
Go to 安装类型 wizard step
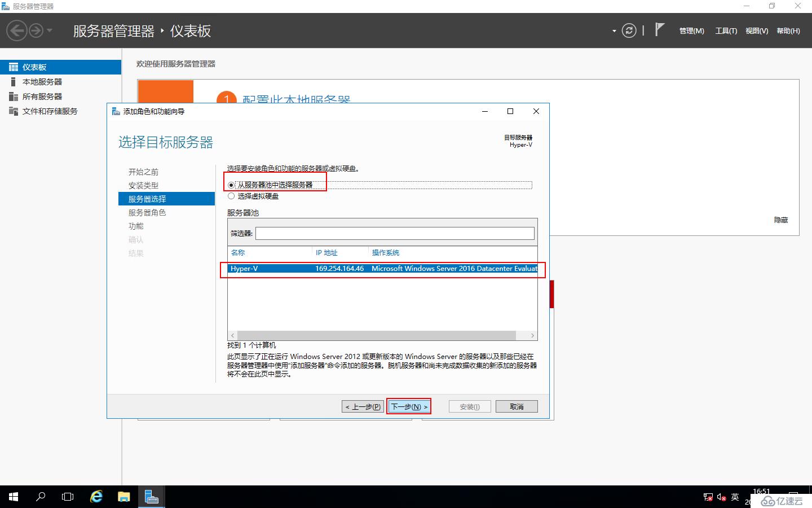143,186
